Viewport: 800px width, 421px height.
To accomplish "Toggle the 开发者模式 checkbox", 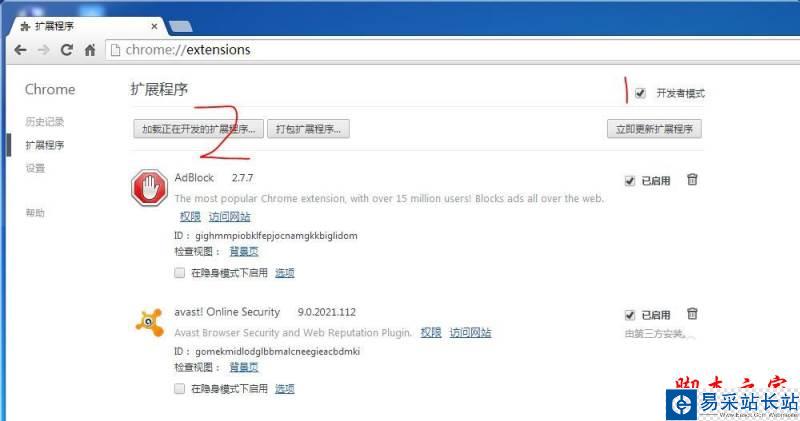I will click(x=640, y=93).
